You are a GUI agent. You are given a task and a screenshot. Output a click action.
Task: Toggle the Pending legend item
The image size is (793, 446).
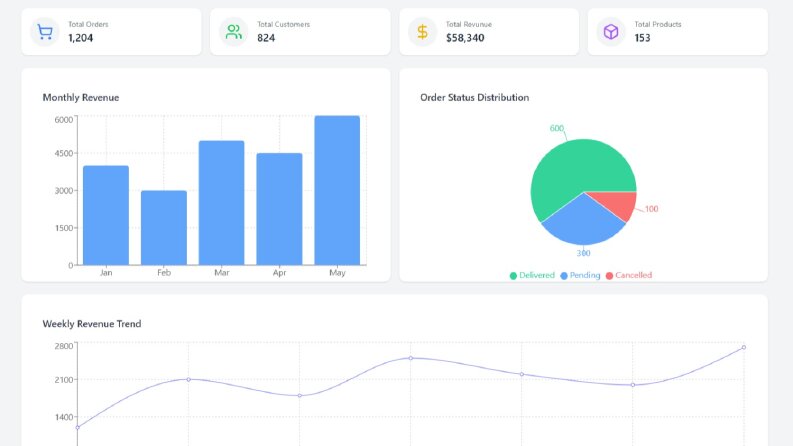point(580,275)
